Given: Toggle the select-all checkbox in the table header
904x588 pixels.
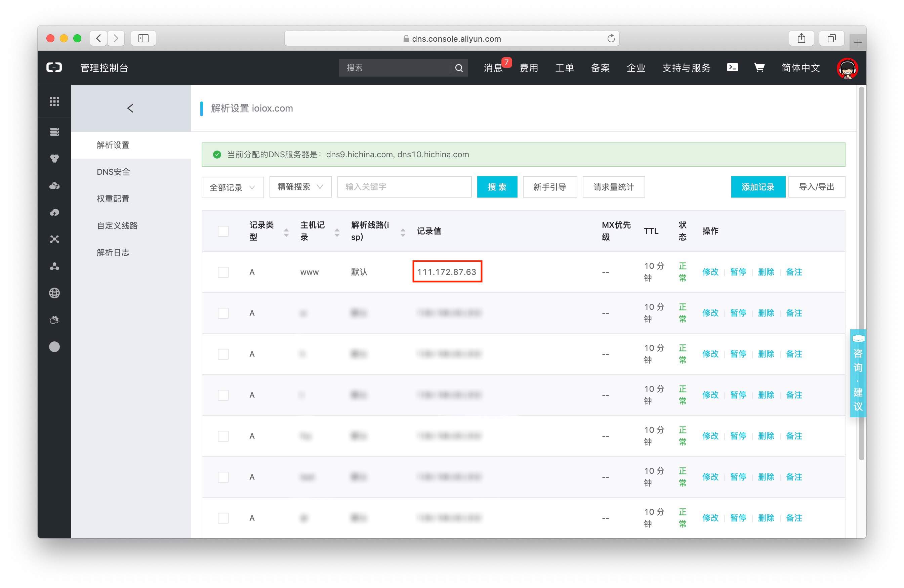Looking at the screenshot, I should point(223,231).
